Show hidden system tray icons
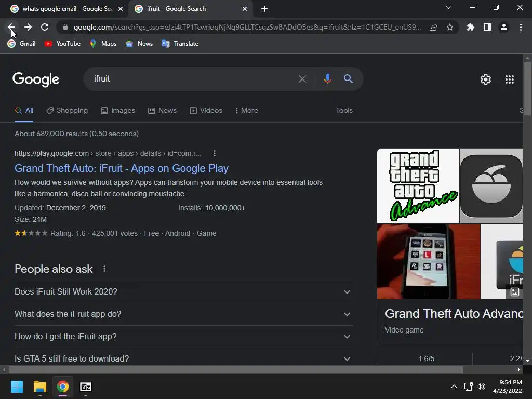The height and width of the screenshot is (399, 532). 454,387
